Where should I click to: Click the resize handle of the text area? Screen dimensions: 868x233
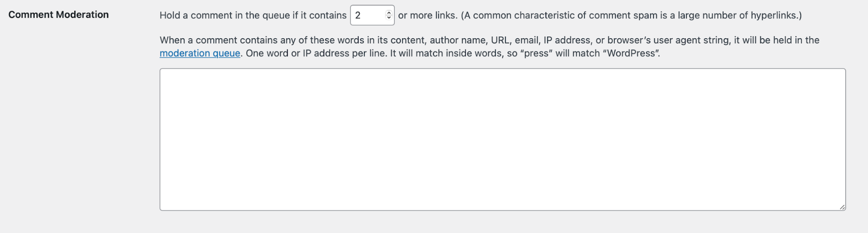tap(842, 207)
